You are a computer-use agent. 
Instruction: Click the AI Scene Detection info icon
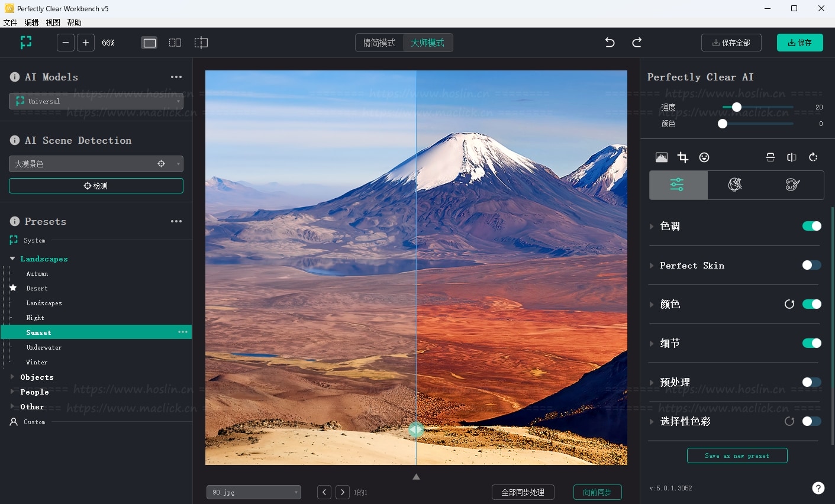15,140
